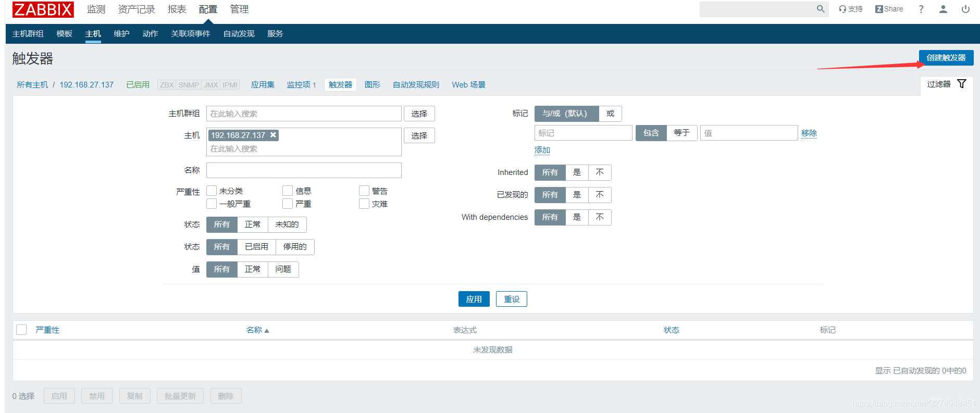Filter trigger state to 未知的
Screen dimensions: 980x413
coord(287,224)
